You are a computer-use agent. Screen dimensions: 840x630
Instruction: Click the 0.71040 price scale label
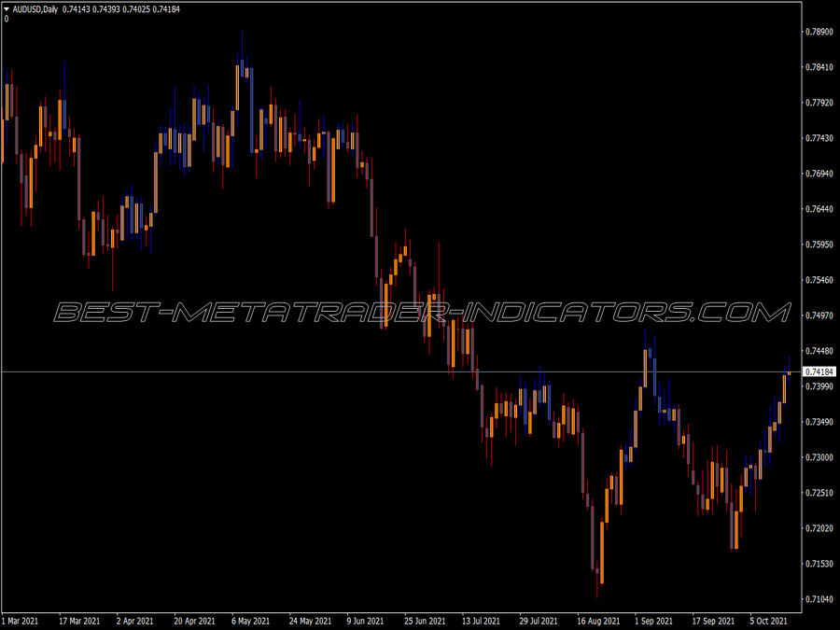tap(819, 599)
